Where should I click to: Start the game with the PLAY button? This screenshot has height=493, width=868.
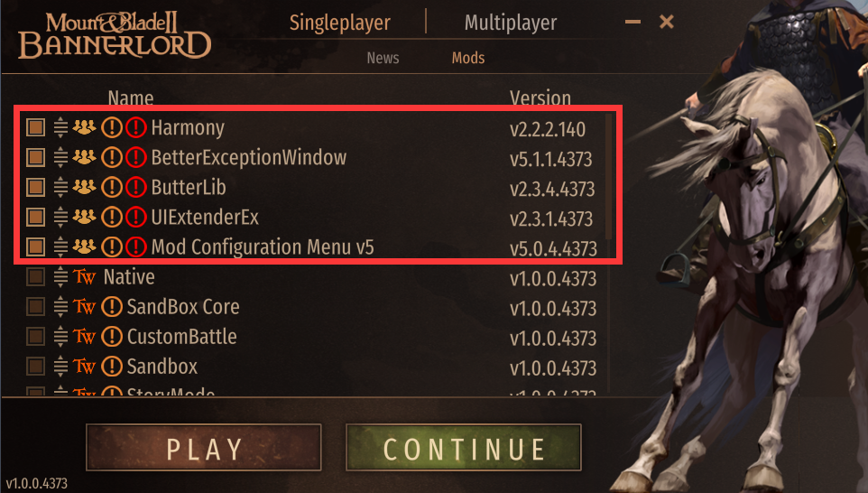(x=204, y=448)
